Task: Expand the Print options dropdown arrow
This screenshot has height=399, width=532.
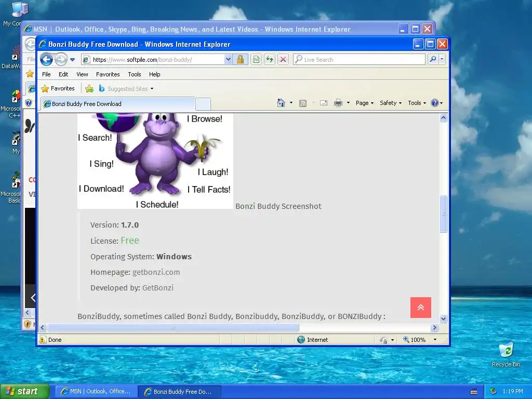Action: [348, 103]
